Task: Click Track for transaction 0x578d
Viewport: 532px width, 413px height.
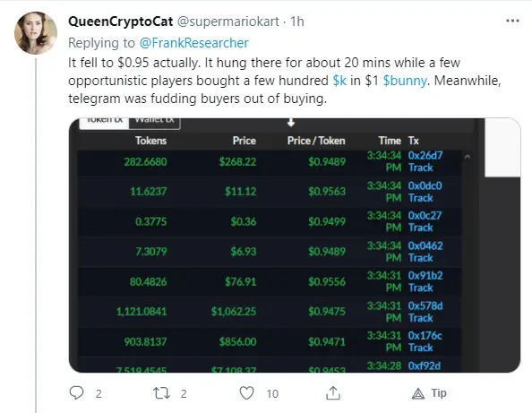Action: coord(420,318)
